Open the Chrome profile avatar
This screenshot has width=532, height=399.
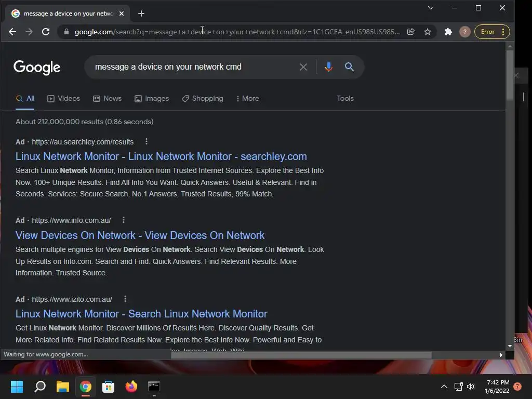pyautogui.click(x=465, y=32)
